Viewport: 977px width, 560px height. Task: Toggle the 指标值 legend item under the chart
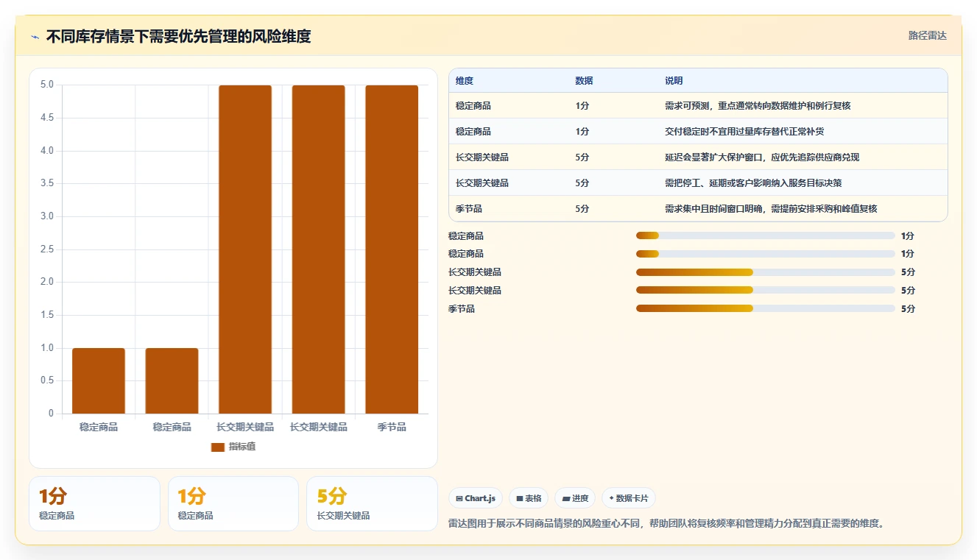(233, 447)
